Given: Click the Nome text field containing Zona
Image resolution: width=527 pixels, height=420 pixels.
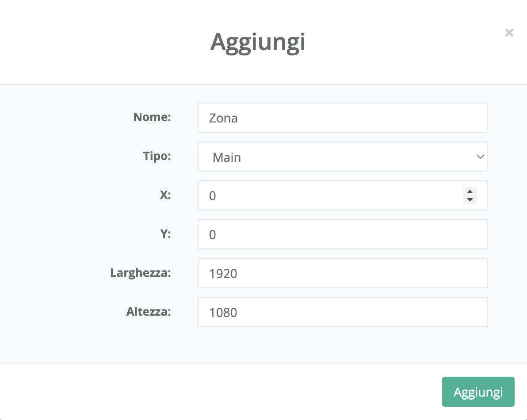Looking at the screenshot, I should click(x=343, y=118).
